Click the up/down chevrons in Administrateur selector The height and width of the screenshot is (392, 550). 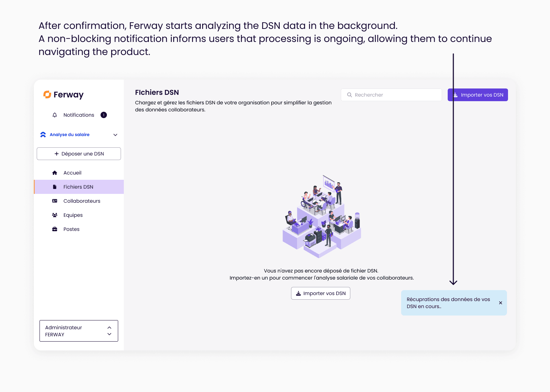[109, 331]
